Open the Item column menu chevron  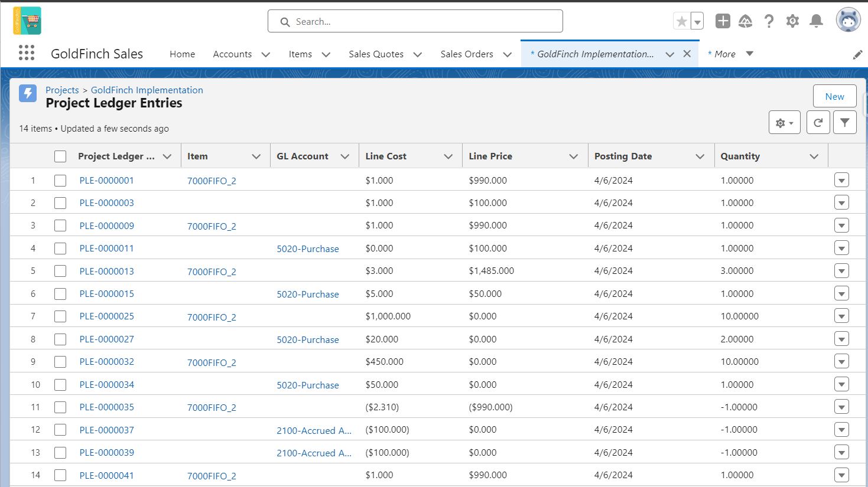pyautogui.click(x=256, y=156)
